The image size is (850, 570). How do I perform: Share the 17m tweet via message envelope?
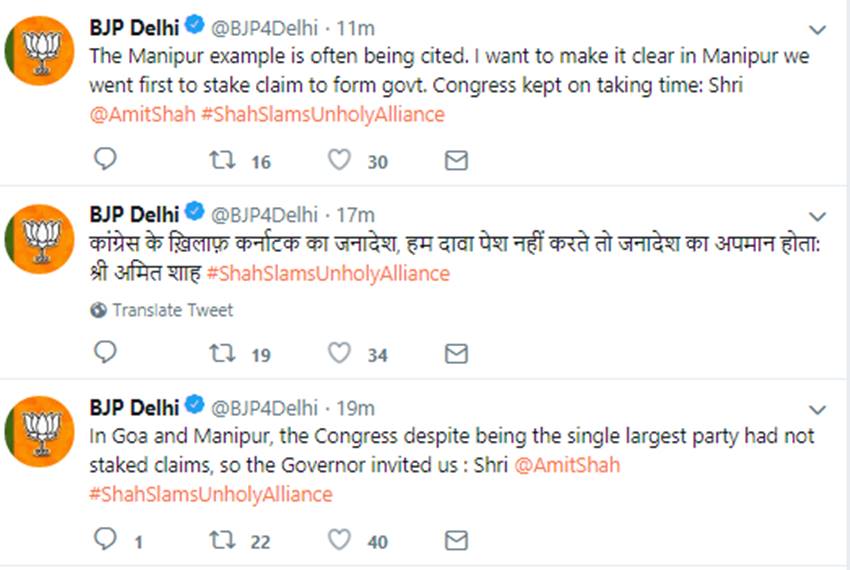(456, 354)
